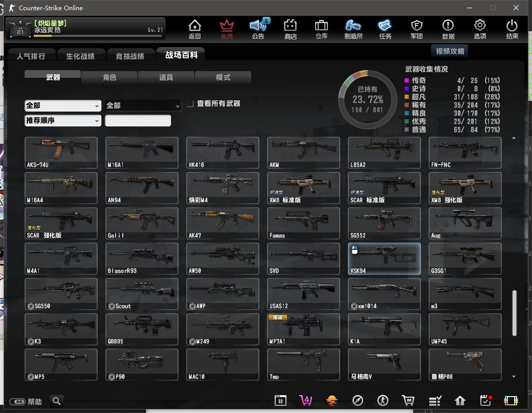Expand the first 全部 category dropdown
This screenshot has height=413, width=532.
tap(63, 105)
